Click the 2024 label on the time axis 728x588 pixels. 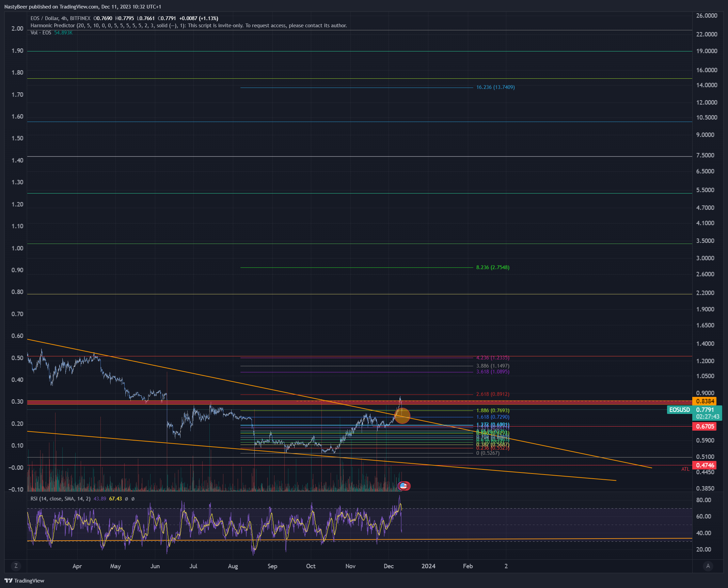[428, 566]
